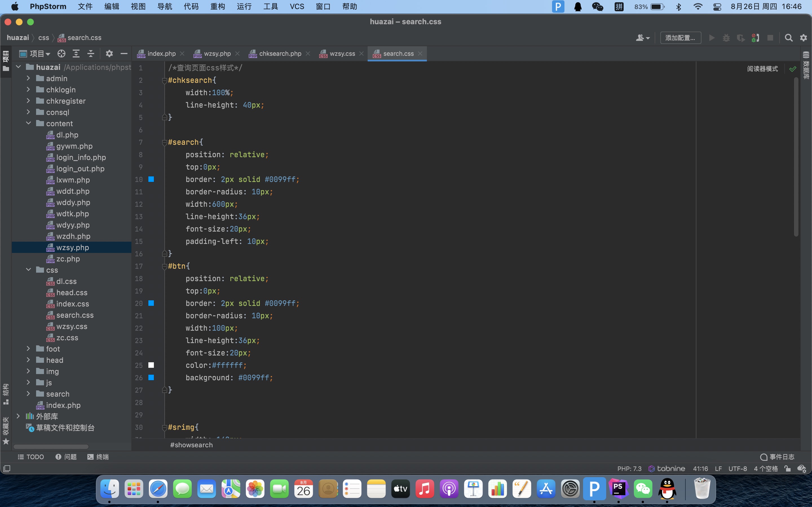Open the 问题 problems tool window
Viewport: 812px width, 507px height.
pyautogui.click(x=66, y=457)
